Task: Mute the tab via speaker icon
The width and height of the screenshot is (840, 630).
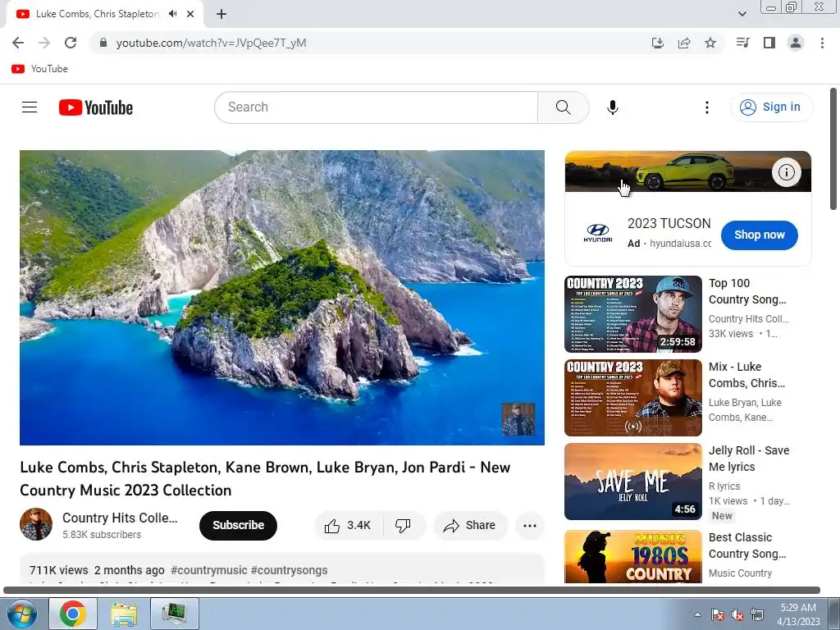Action: [x=172, y=14]
